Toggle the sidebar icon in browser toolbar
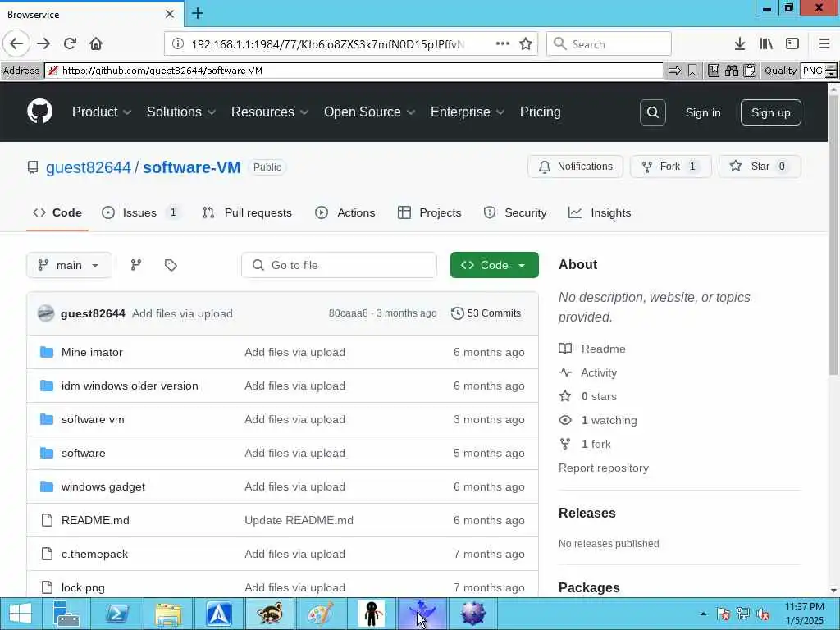The height and width of the screenshot is (630, 840). (x=792, y=44)
